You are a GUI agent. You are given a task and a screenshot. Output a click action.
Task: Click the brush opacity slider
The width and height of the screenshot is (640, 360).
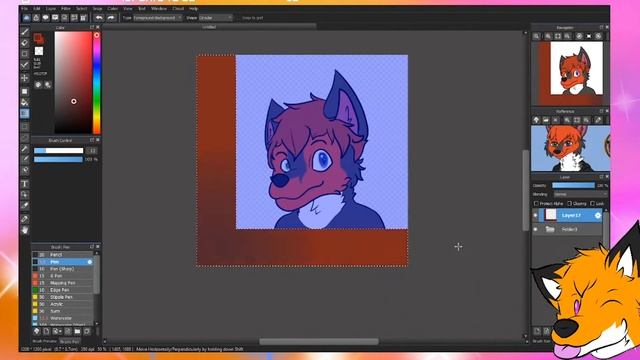pos(58,159)
